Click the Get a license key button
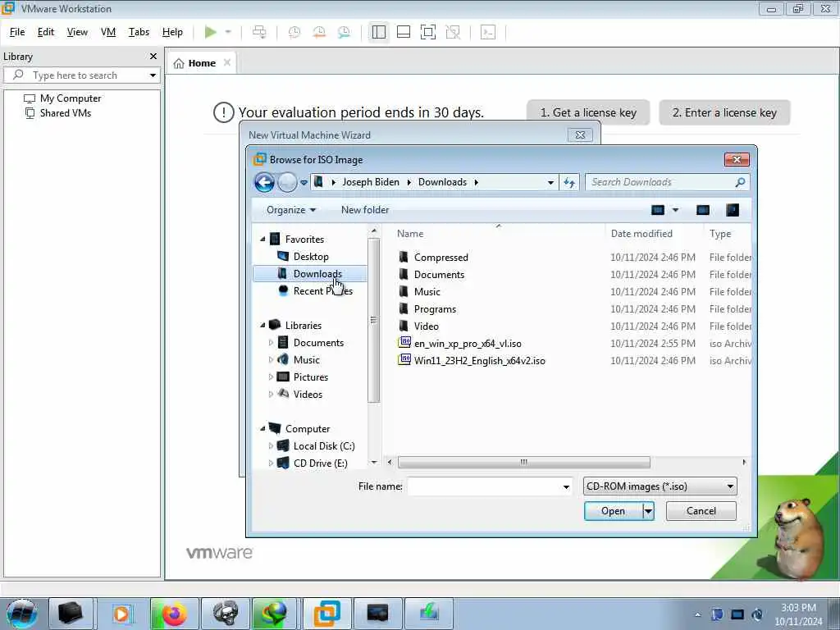Viewport: 840px width, 630px height. point(588,112)
